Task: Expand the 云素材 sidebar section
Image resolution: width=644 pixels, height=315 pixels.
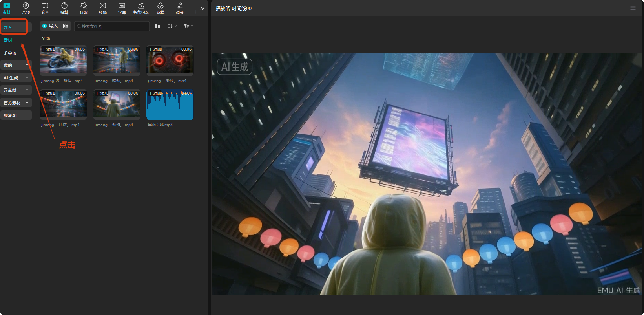Action: pos(16,90)
